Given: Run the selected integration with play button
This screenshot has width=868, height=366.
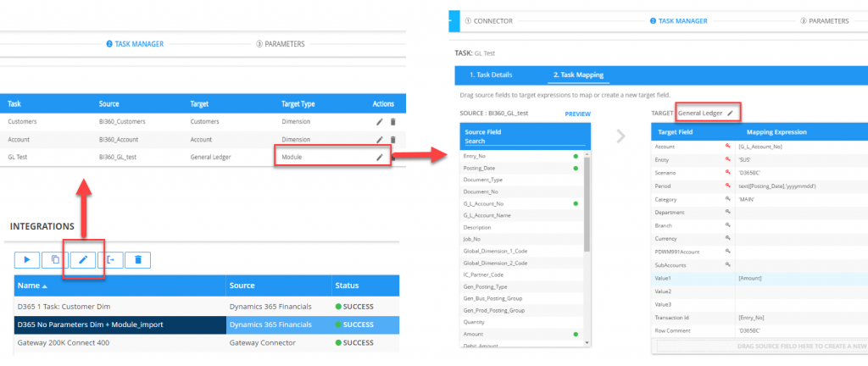Looking at the screenshot, I should tap(27, 259).
